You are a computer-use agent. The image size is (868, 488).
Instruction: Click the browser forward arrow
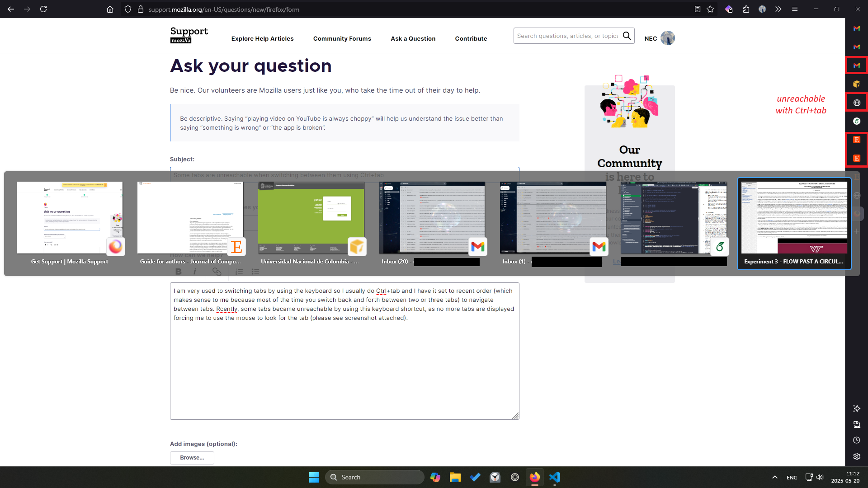[27, 9]
